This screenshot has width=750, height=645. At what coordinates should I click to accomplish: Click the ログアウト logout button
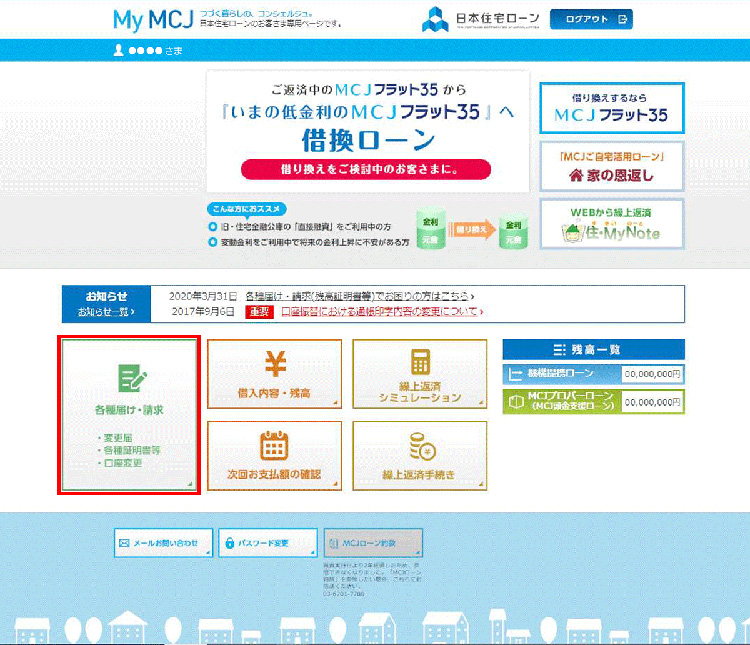(x=591, y=19)
